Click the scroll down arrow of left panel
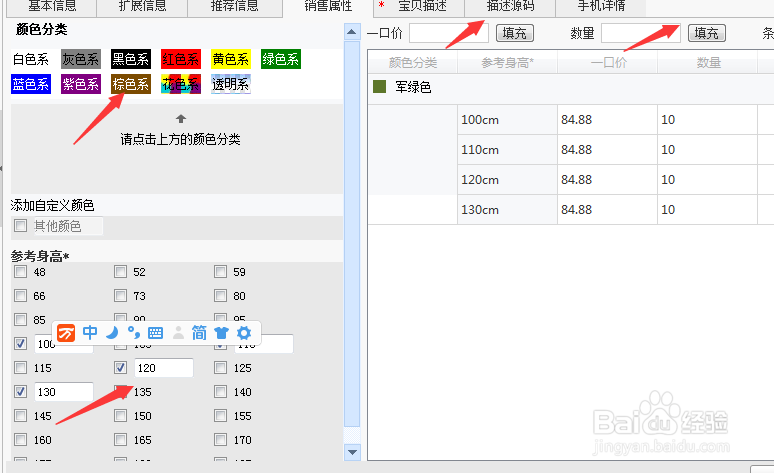This screenshot has width=774, height=473. tap(351, 452)
